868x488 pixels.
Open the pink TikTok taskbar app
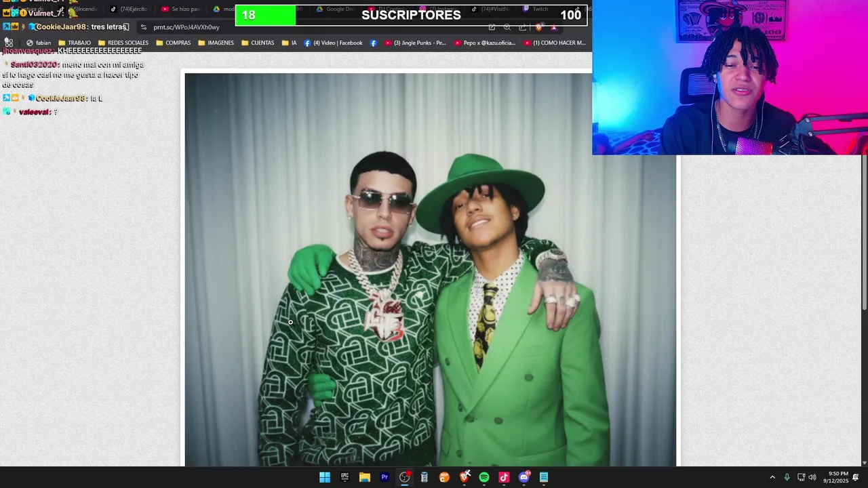click(x=504, y=477)
